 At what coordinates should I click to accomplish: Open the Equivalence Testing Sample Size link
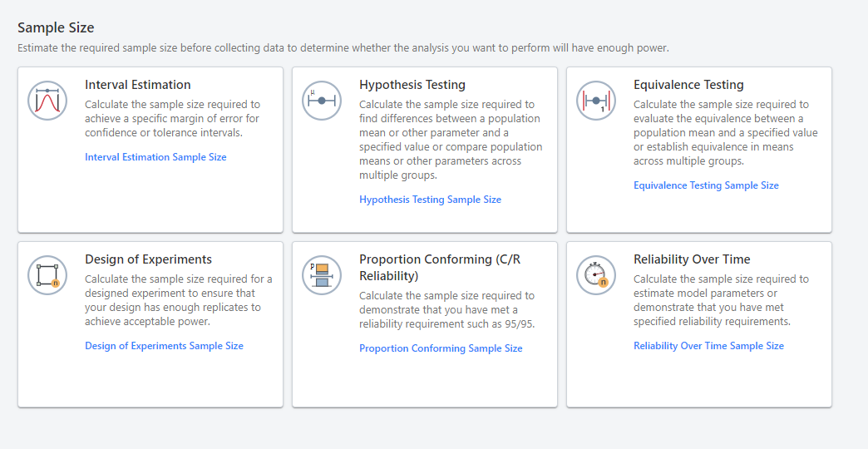[706, 185]
